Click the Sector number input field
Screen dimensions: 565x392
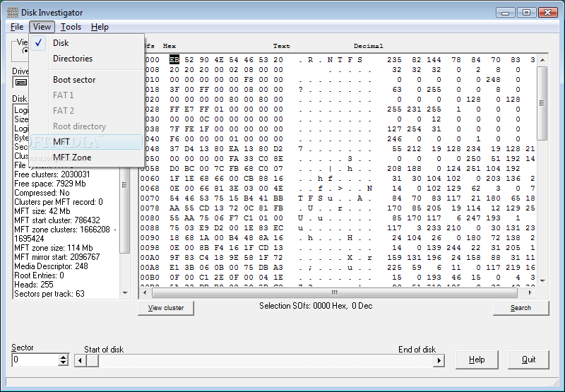pyautogui.click(x=35, y=360)
